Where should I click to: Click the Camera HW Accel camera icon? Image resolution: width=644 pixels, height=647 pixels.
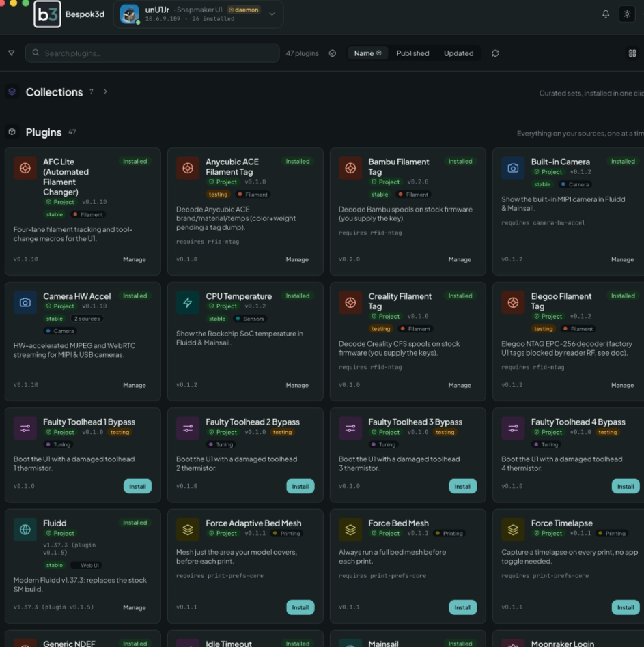click(25, 303)
